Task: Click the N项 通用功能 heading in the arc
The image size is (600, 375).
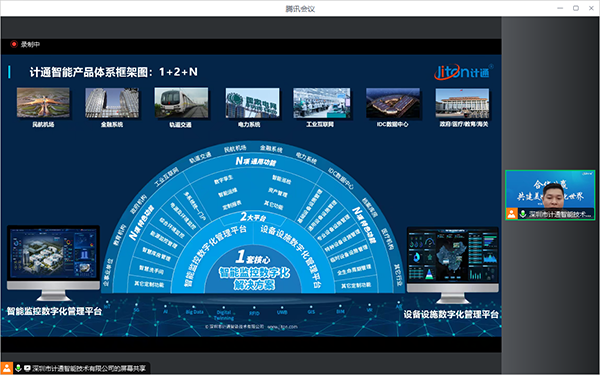Action: [x=255, y=161]
